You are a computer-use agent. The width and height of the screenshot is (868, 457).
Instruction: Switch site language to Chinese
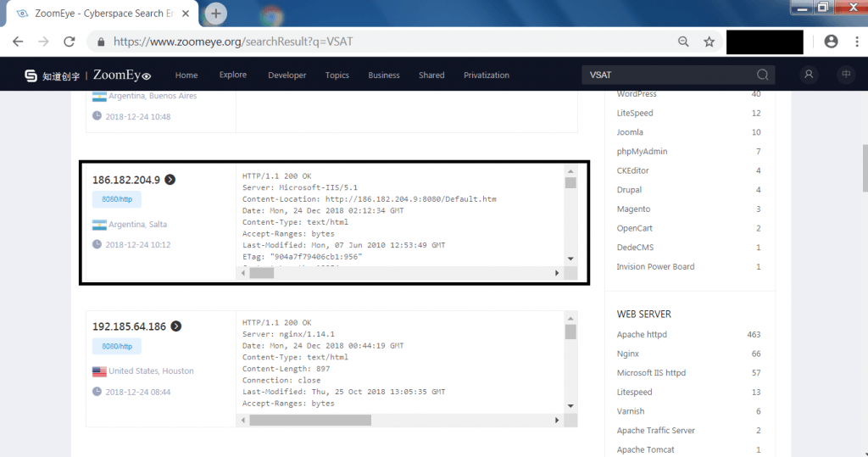[x=846, y=75]
